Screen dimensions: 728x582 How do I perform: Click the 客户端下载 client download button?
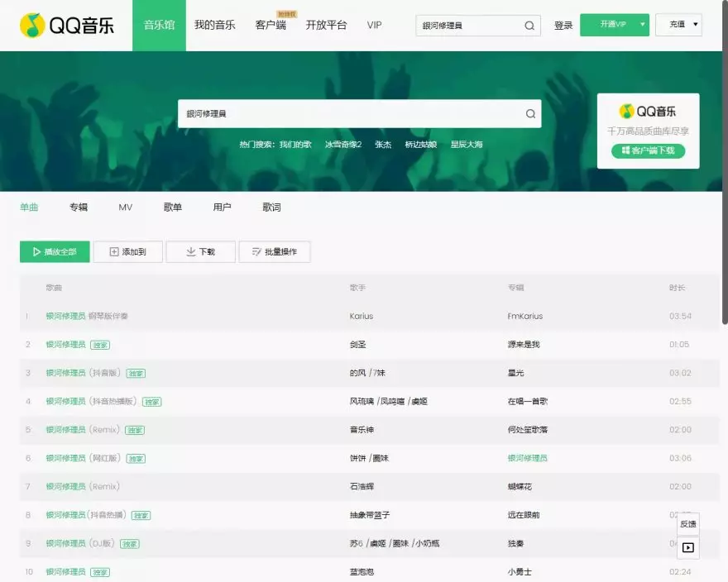click(x=648, y=150)
